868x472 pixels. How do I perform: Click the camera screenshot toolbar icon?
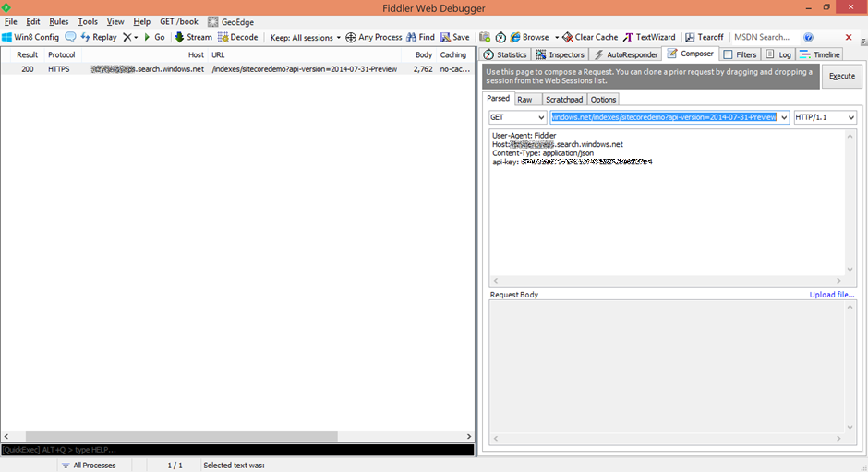click(x=485, y=37)
